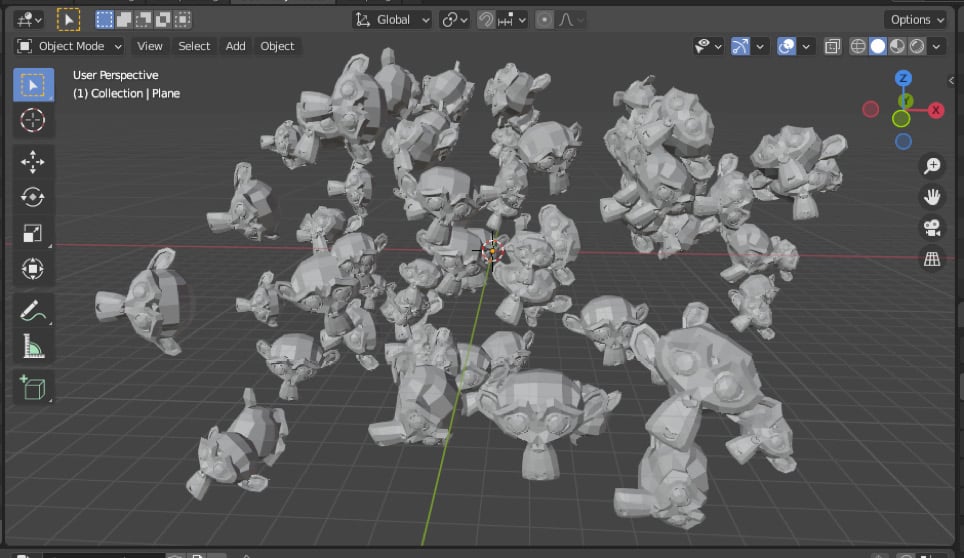
Task: Toggle the camera view icon
Action: [x=932, y=228]
